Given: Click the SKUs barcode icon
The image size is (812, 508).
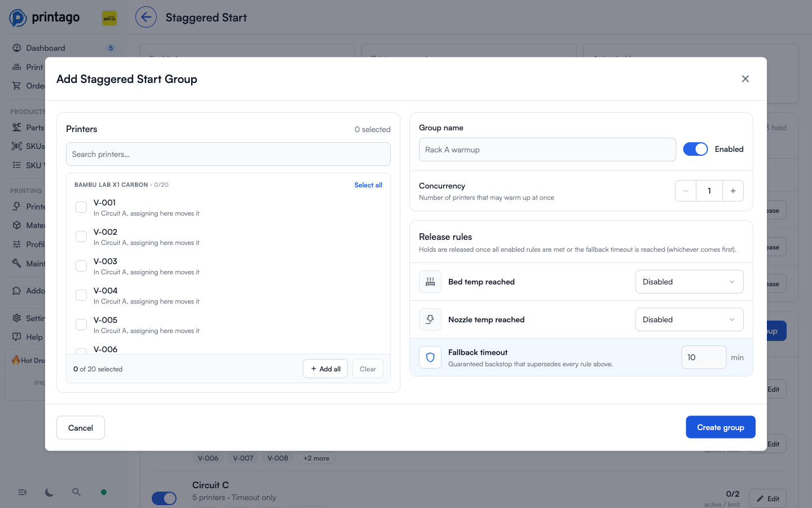Looking at the screenshot, I should tap(17, 146).
